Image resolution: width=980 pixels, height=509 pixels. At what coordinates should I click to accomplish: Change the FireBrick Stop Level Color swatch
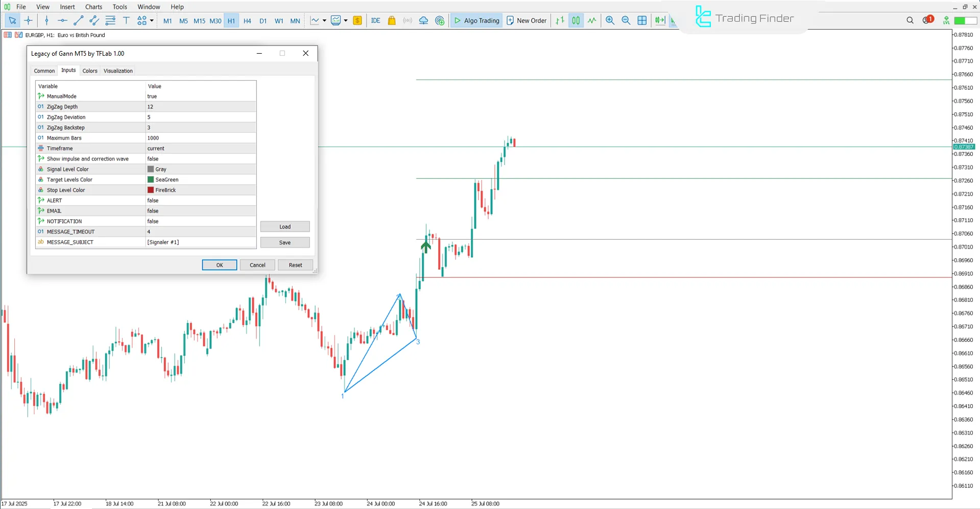pos(150,190)
